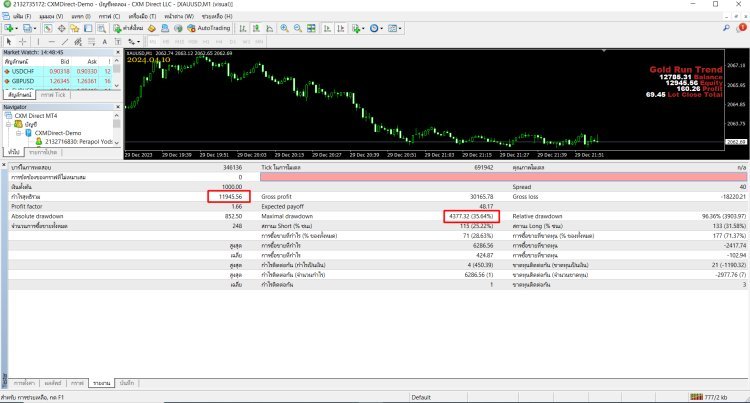Open the profiles dropdown in toolbar
750x403 pixels.
click(x=33, y=29)
